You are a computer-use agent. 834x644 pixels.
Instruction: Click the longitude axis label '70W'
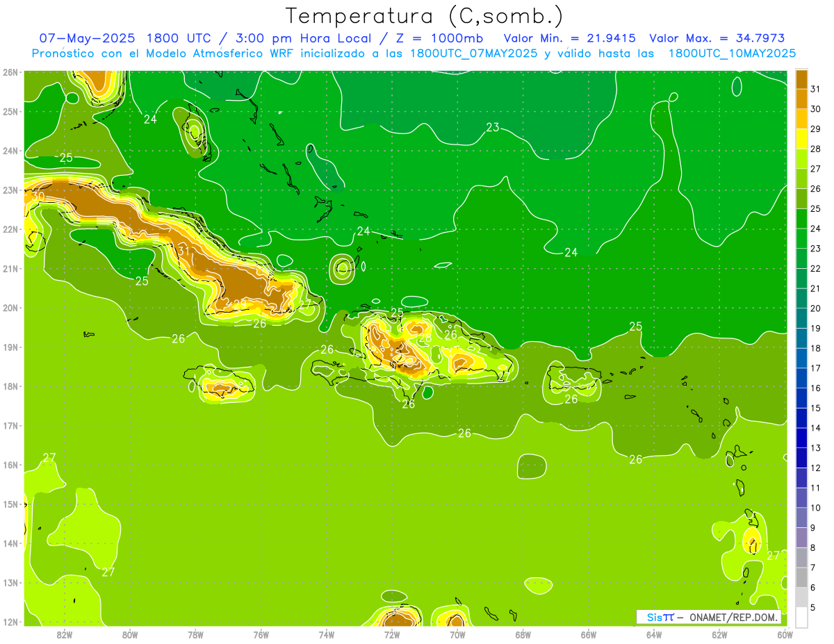[x=457, y=634]
